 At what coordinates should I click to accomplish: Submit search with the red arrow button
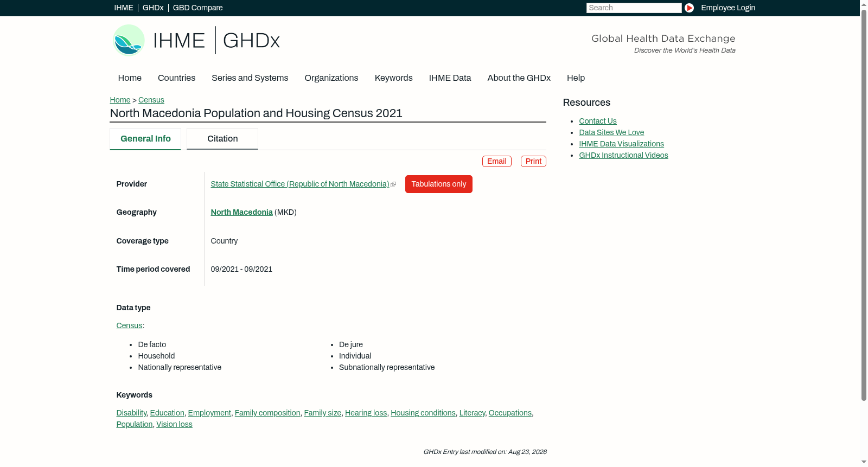click(x=689, y=8)
